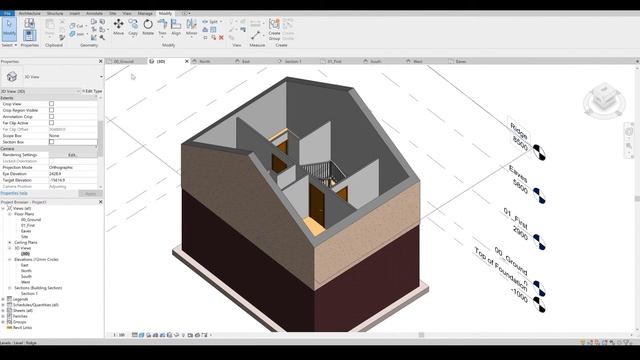Expand the Families node
Screen dimensions: 640x360
(3, 316)
